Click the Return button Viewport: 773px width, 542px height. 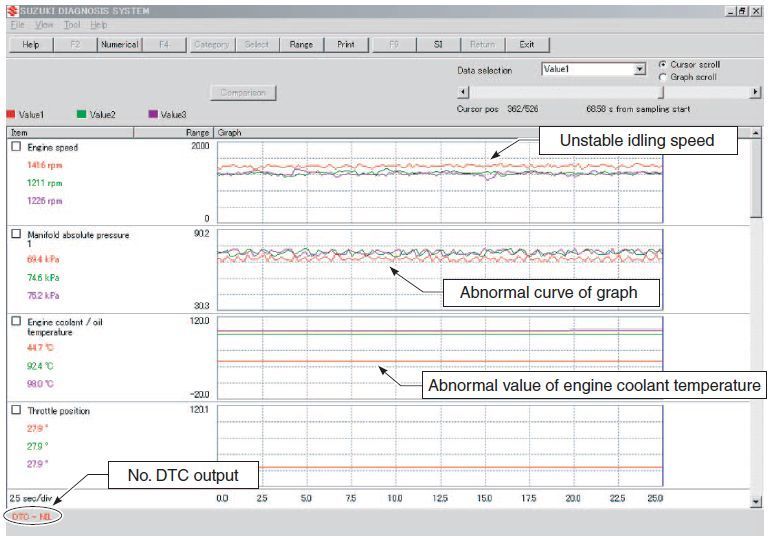point(482,44)
